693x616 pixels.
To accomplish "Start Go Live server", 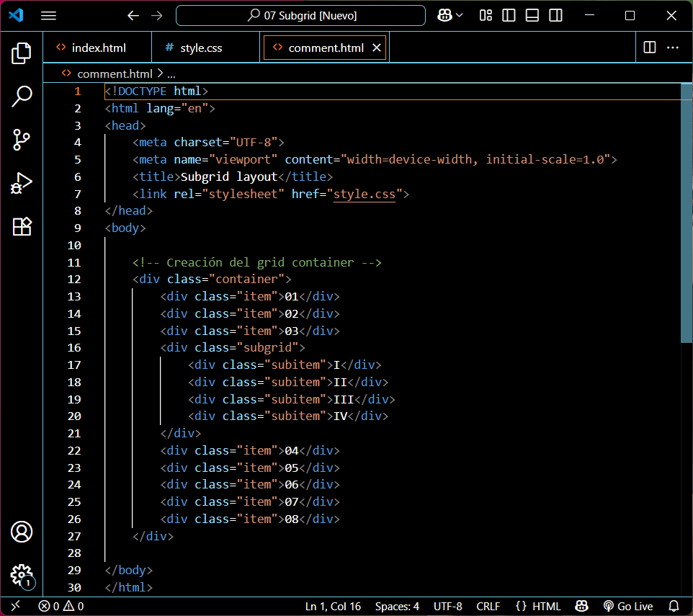I will coord(628,607).
